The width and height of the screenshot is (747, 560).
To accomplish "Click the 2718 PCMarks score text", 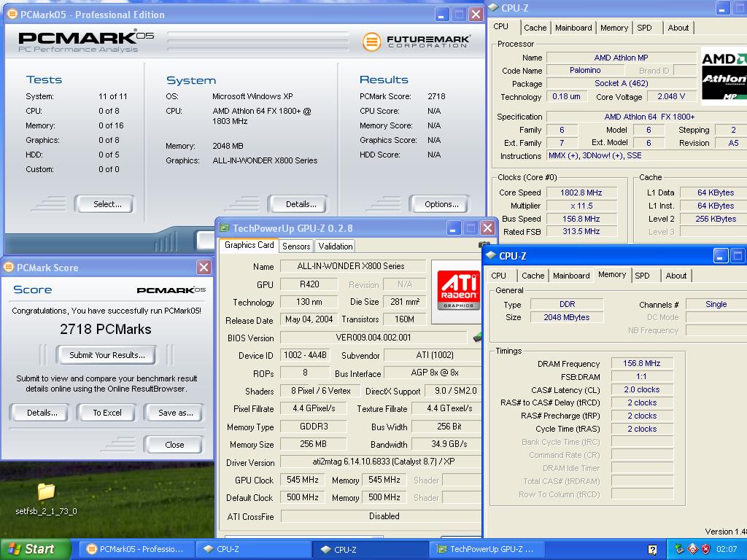I will pos(106,329).
